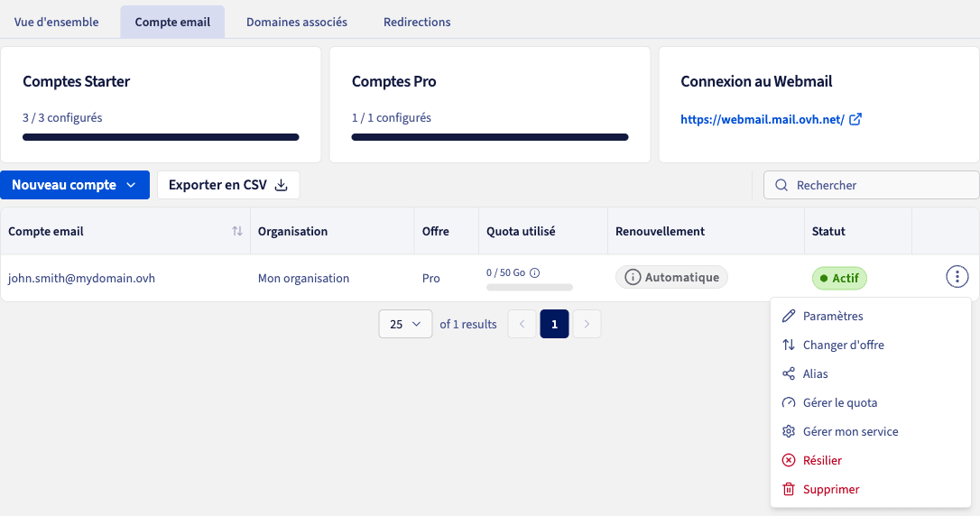
Task: Expand the Nouveau compte dropdown chevron
Action: click(x=131, y=185)
